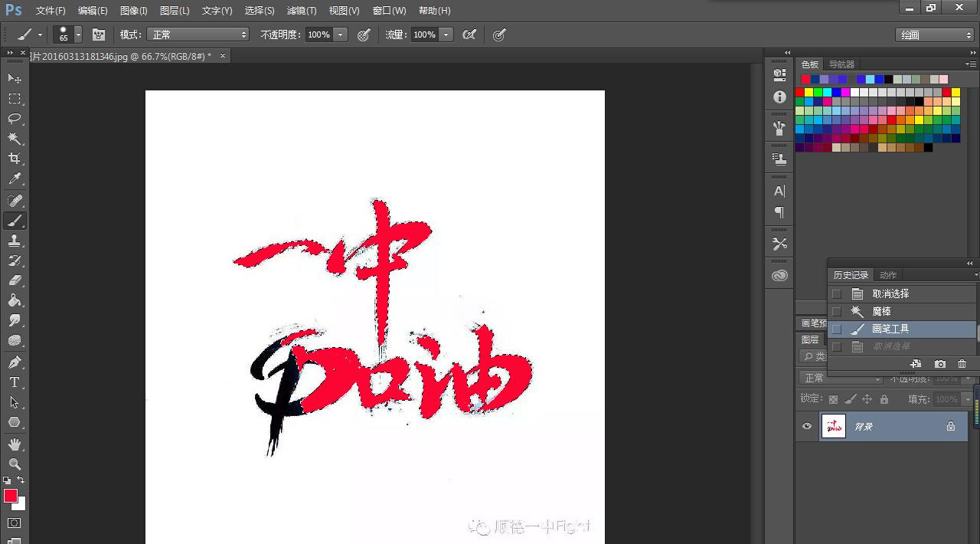This screenshot has width=980, height=544.
Task: Select the Magic Wand tool
Action: pyautogui.click(x=15, y=139)
